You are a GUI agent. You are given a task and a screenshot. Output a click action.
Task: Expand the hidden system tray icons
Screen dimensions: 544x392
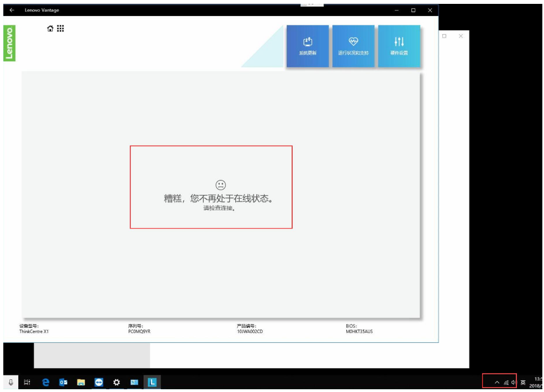pyautogui.click(x=497, y=383)
